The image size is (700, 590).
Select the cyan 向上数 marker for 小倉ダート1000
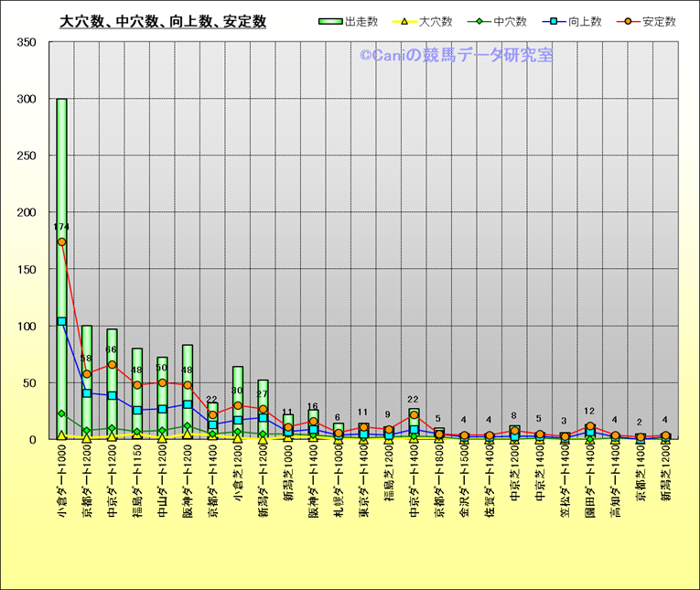point(61,321)
